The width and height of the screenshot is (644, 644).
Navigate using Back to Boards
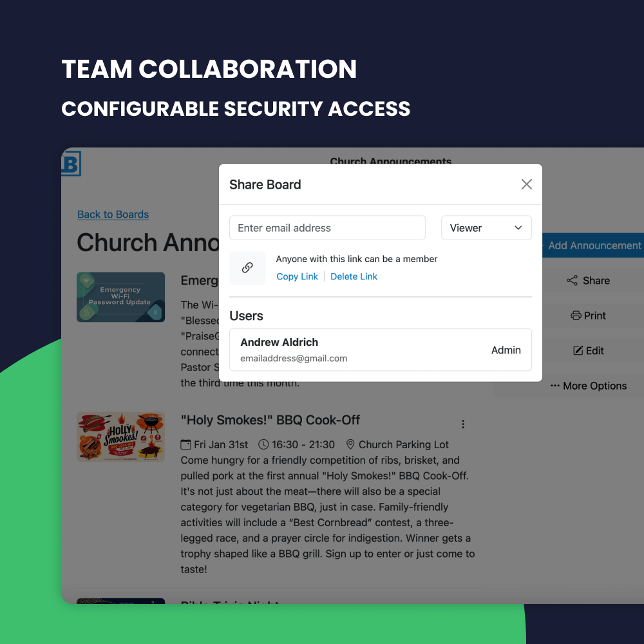(113, 214)
